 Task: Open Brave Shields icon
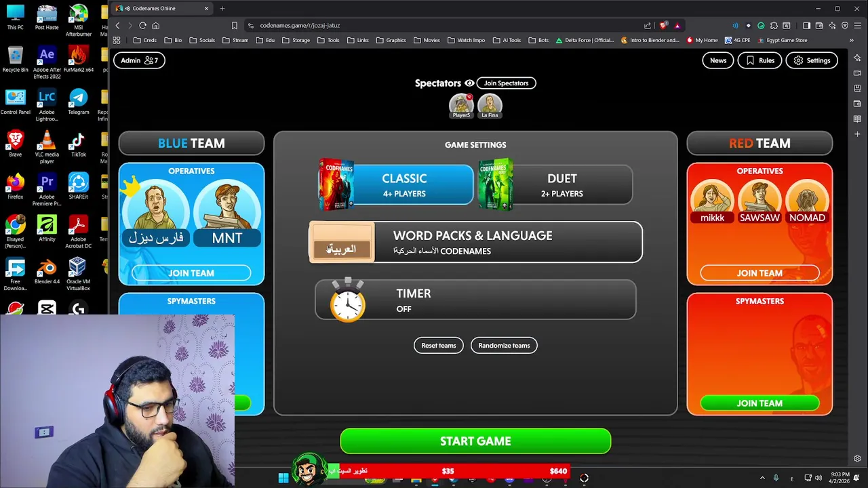click(x=663, y=25)
